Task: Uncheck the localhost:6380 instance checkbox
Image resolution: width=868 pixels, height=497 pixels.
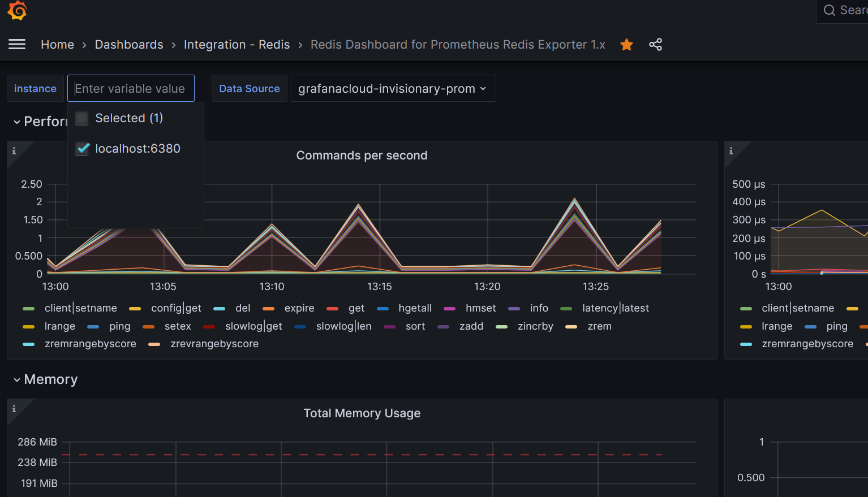Action: 81,148
